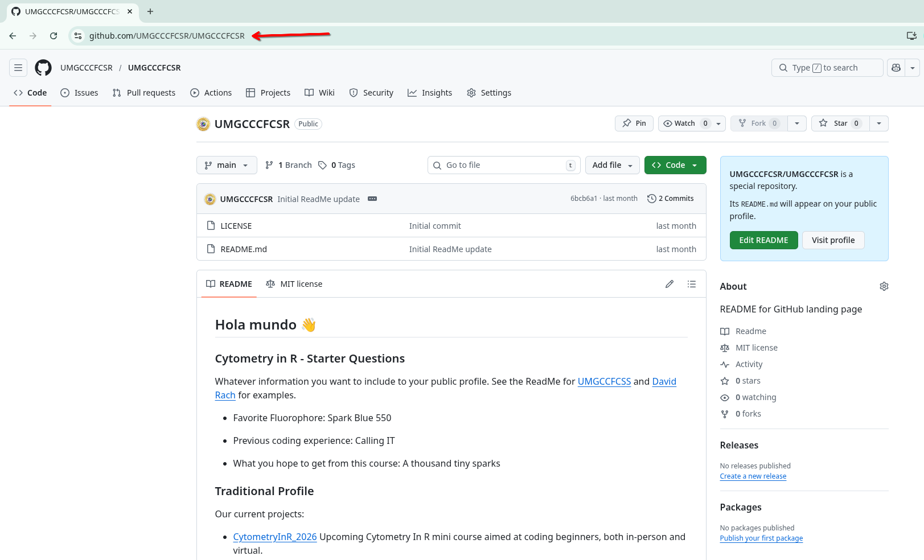Click the pencil icon to edit README
Screen dimensions: 924x560
[670, 284]
